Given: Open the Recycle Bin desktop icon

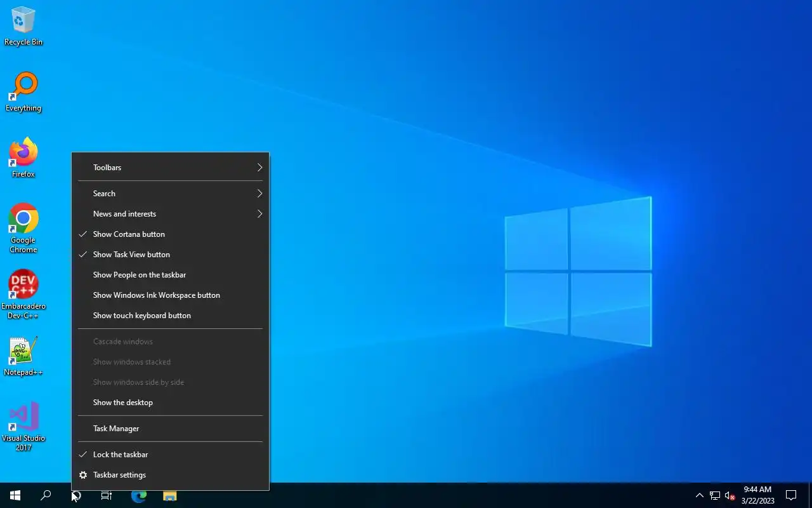Looking at the screenshot, I should [23, 27].
